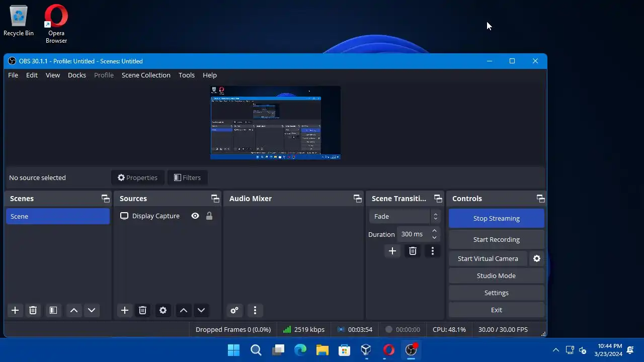Screen dimensions: 644x362
Task: Undock the Sources panel
Action: pos(215,199)
